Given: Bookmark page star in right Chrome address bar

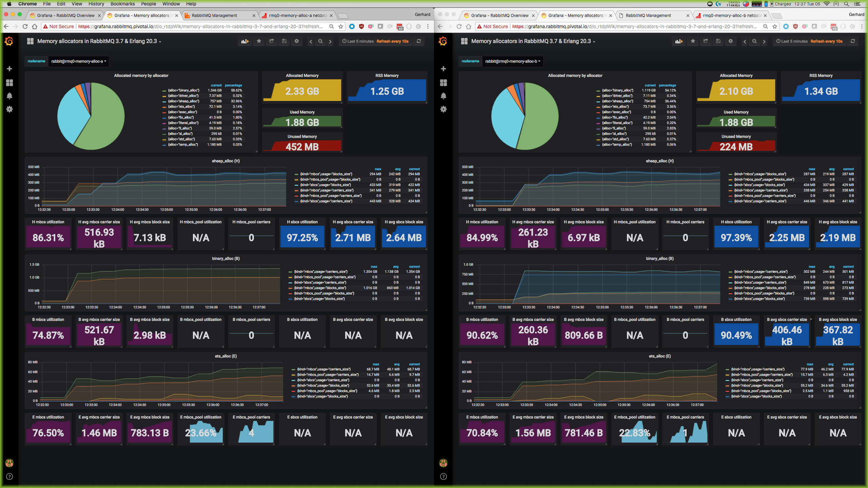Looking at the screenshot, I should click(775, 26).
